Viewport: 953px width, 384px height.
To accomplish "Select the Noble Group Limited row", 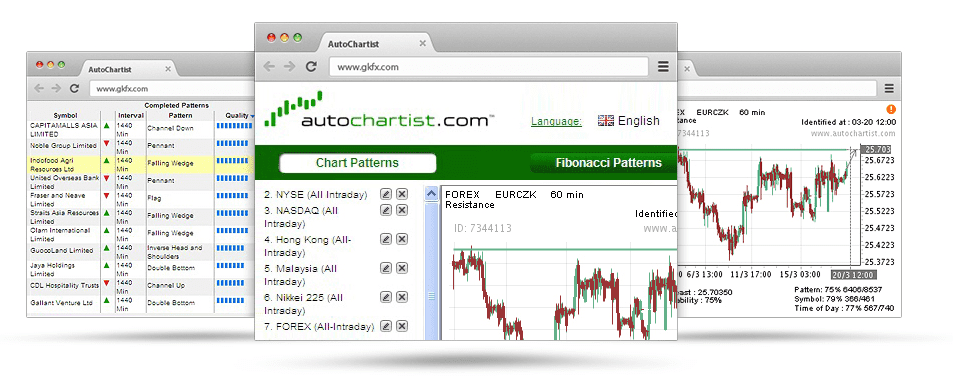I will coord(141,146).
